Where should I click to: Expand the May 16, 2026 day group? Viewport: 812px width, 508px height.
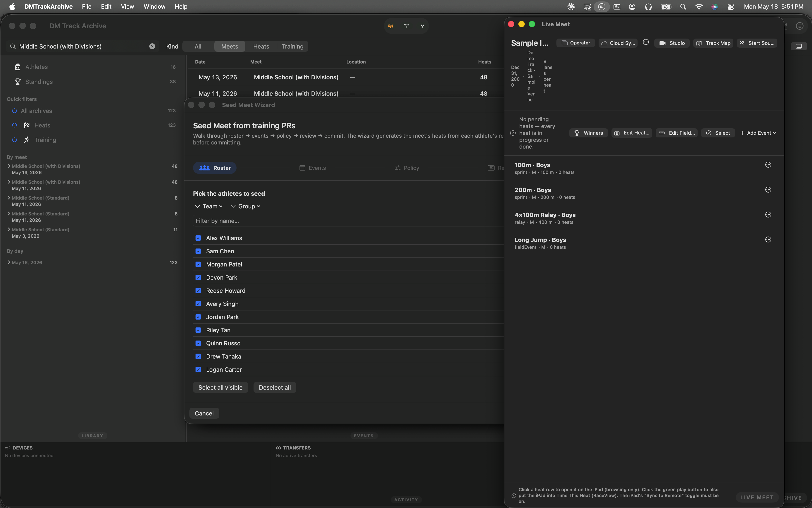click(x=9, y=262)
